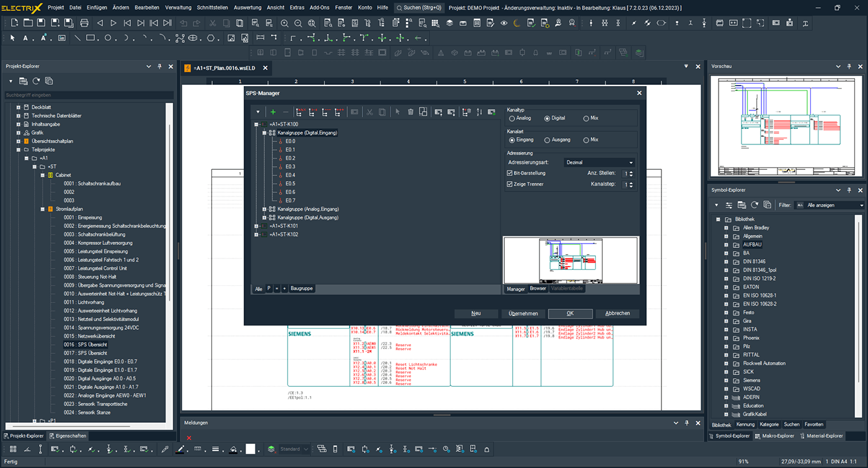Click the layers stack icon in top toolbar
Screen dimensions: 868x468
pyautogui.click(x=449, y=23)
